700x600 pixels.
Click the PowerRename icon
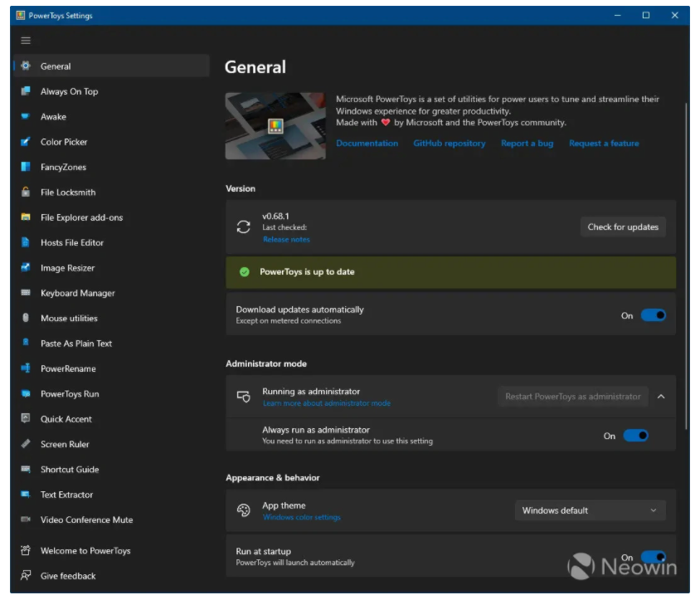26,368
